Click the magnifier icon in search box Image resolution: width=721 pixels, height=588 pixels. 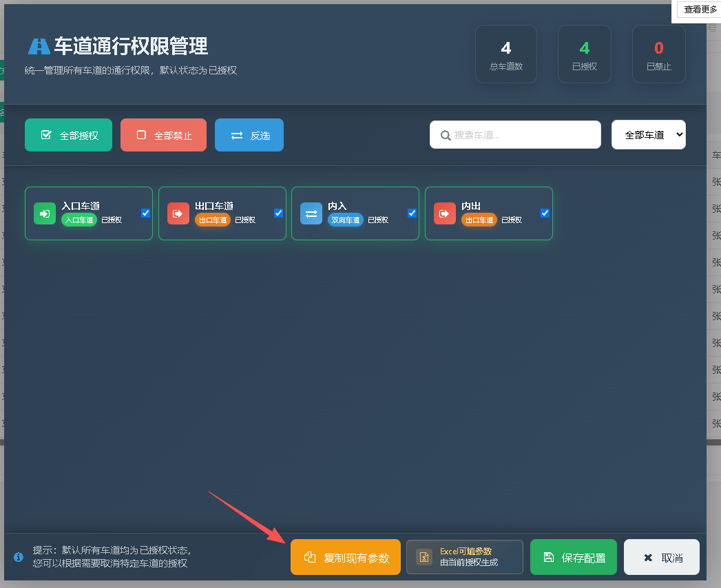pyautogui.click(x=445, y=135)
